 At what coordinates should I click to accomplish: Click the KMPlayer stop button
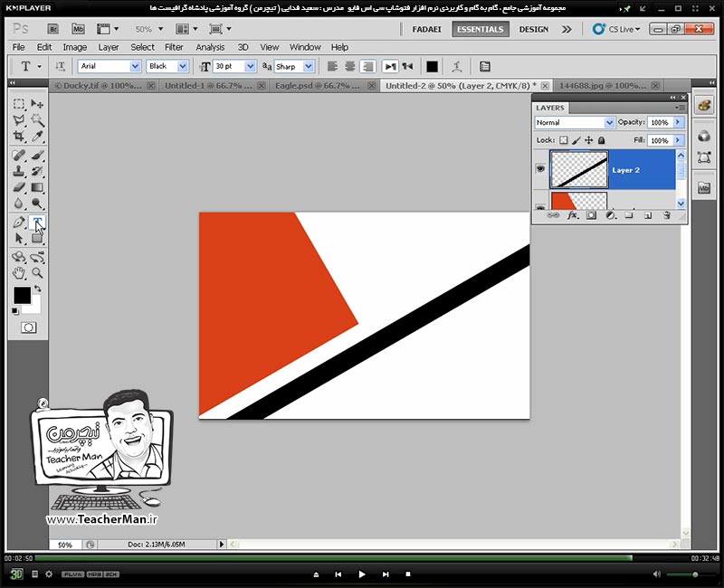pos(408,574)
